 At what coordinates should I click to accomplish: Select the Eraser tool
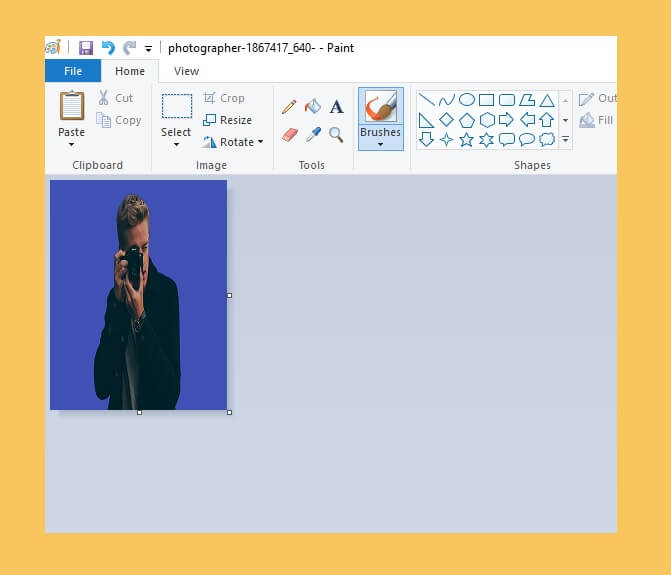(290, 135)
